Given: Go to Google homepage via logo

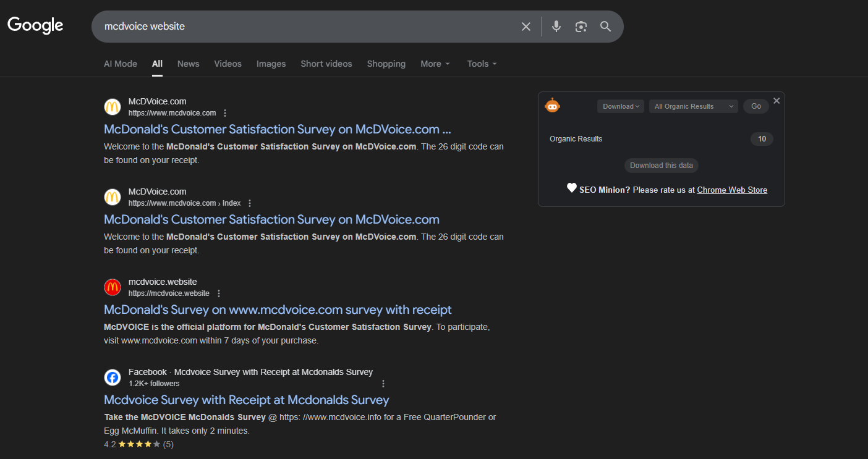Looking at the screenshot, I should tap(35, 25).
